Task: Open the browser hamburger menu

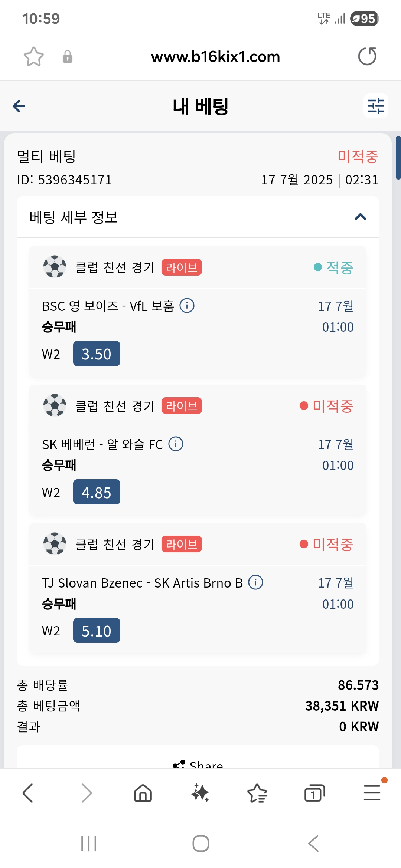Action: pyautogui.click(x=372, y=792)
